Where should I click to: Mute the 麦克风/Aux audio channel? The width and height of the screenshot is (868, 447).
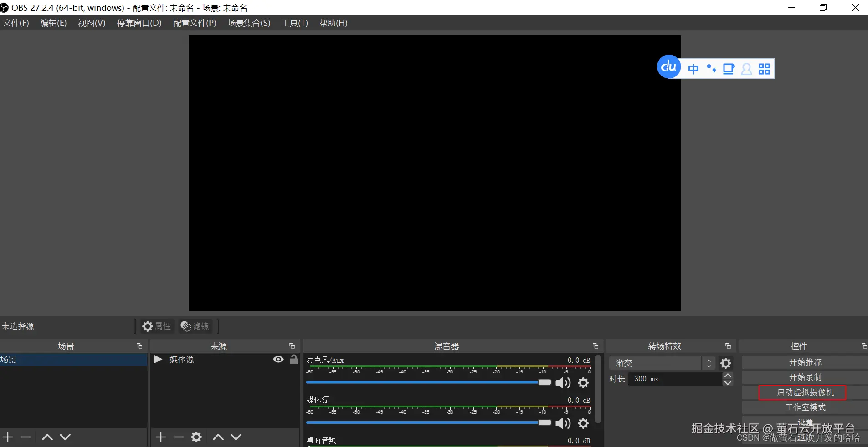click(563, 383)
